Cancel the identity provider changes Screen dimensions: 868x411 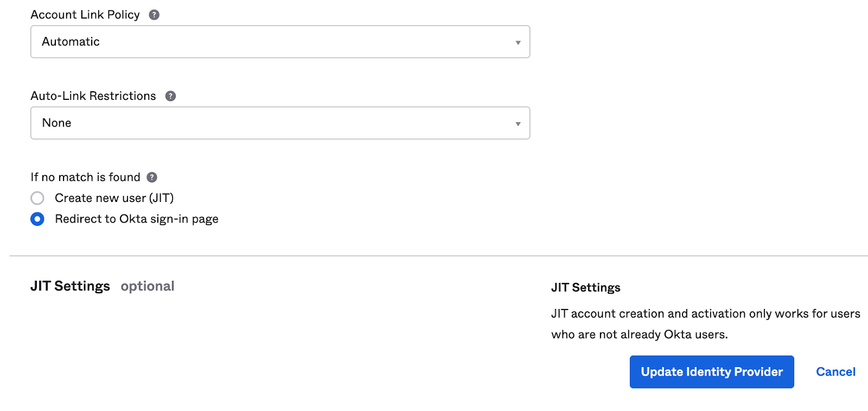point(835,372)
